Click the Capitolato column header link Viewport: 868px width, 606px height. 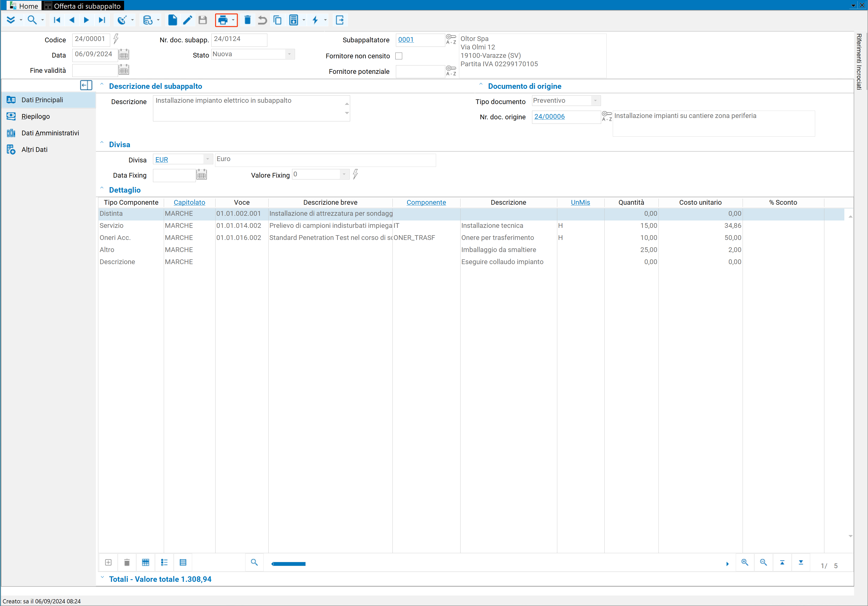coord(190,202)
